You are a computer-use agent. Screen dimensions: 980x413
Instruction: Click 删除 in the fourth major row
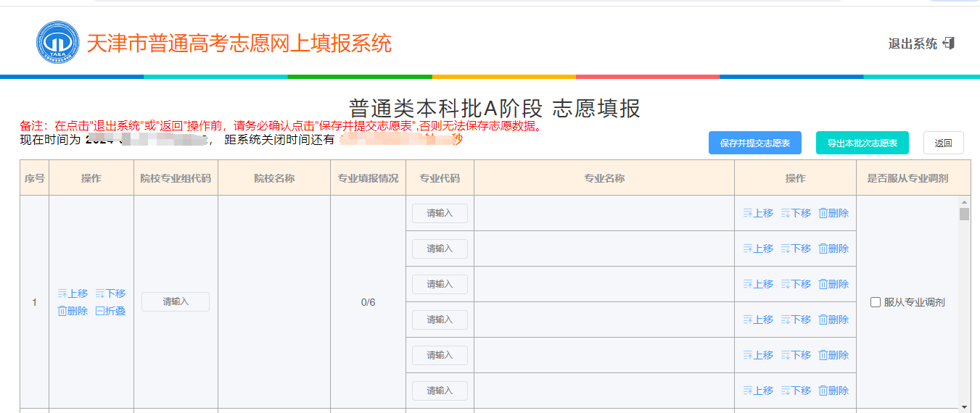(833, 320)
